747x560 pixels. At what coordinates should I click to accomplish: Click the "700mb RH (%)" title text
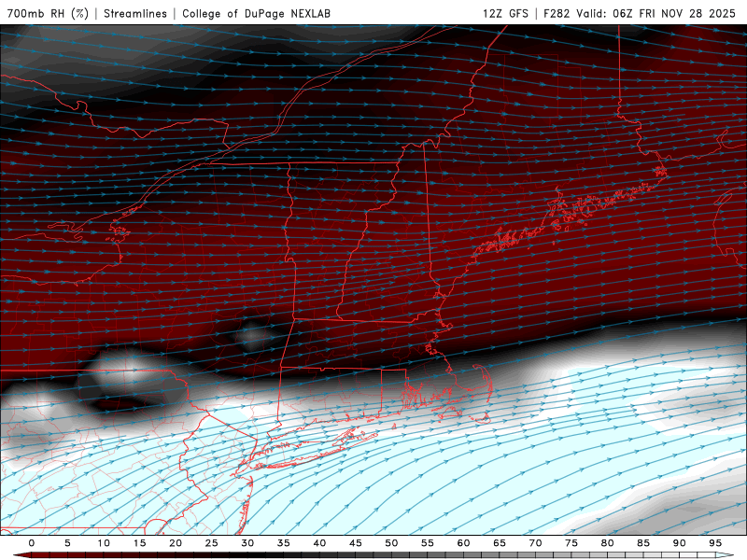tap(48, 13)
